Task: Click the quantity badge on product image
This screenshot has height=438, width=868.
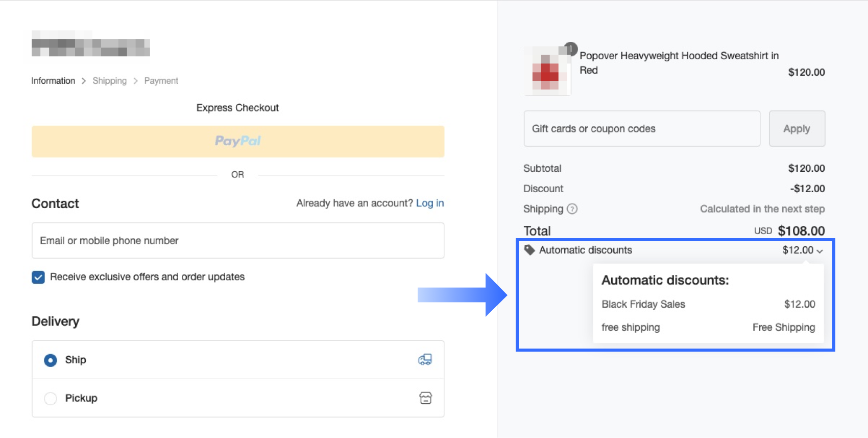Action: 571,49
